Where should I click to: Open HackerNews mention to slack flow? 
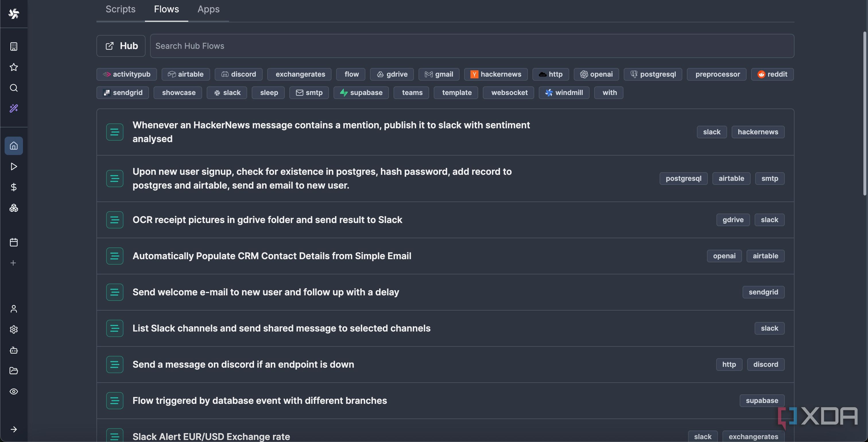tap(445, 132)
